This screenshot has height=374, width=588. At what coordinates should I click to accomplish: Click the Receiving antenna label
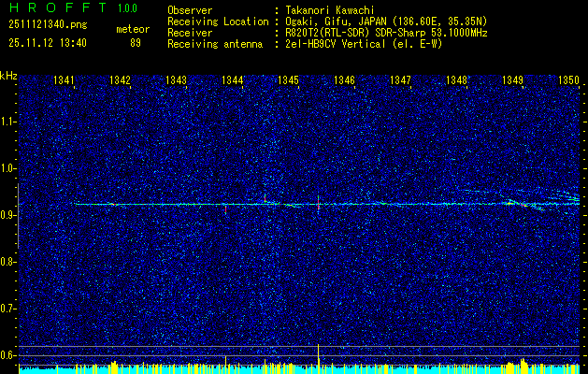(x=215, y=44)
